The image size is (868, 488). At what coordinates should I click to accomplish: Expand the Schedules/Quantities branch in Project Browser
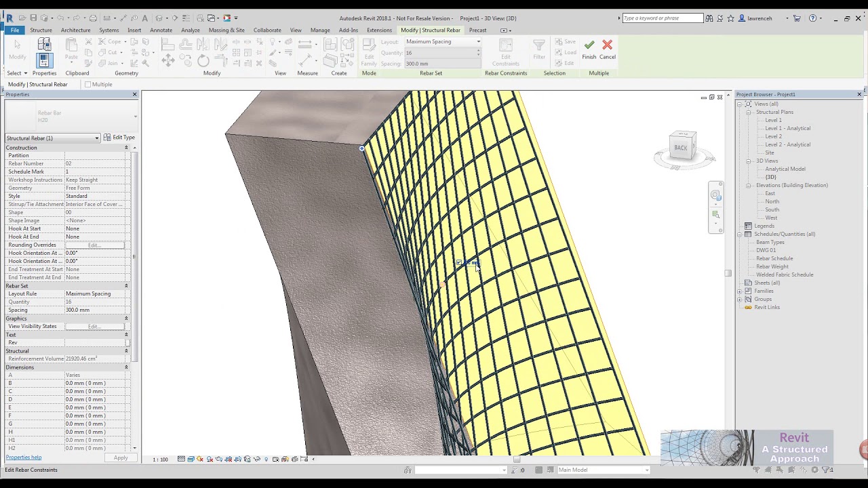tap(738, 234)
